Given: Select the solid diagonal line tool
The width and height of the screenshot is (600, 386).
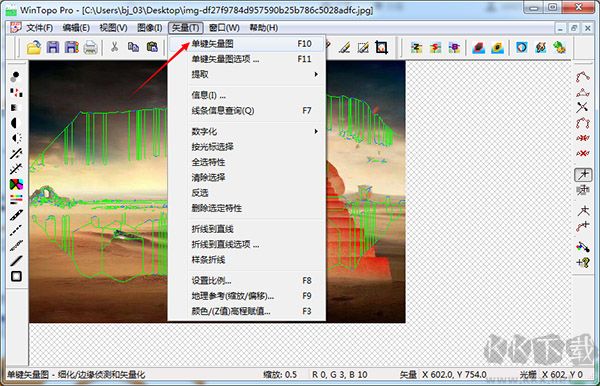Looking at the screenshot, I should pyautogui.click(x=16, y=261).
